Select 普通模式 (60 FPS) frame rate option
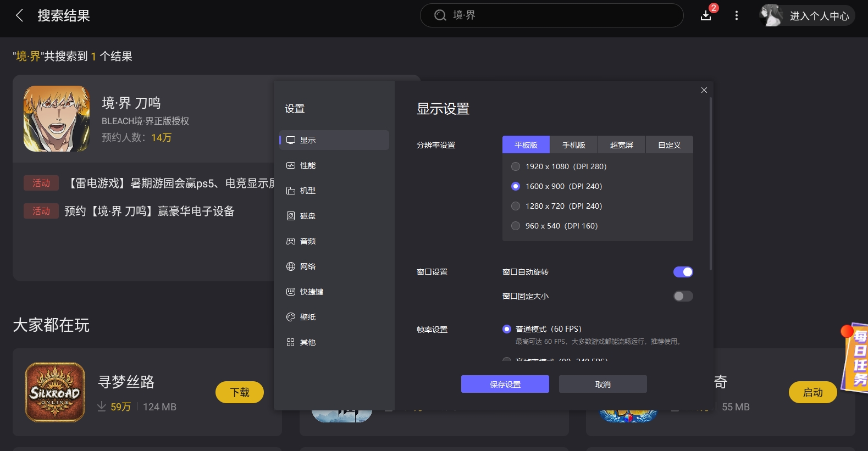 [x=542, y=329]
